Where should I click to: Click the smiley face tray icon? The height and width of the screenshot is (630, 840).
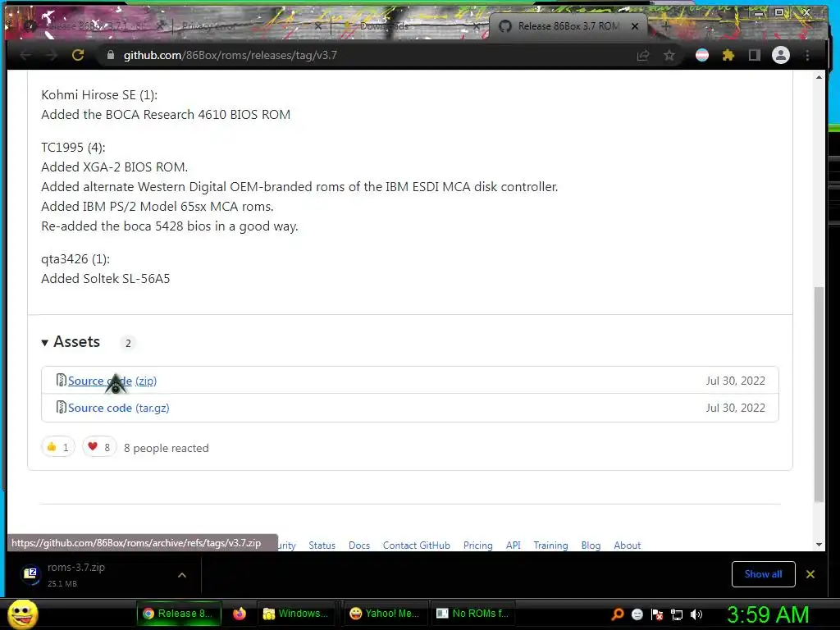[637, 614]
